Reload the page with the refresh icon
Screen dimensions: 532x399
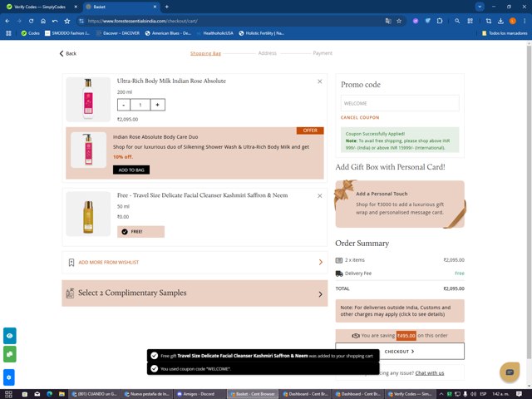[x=31, y=21]
